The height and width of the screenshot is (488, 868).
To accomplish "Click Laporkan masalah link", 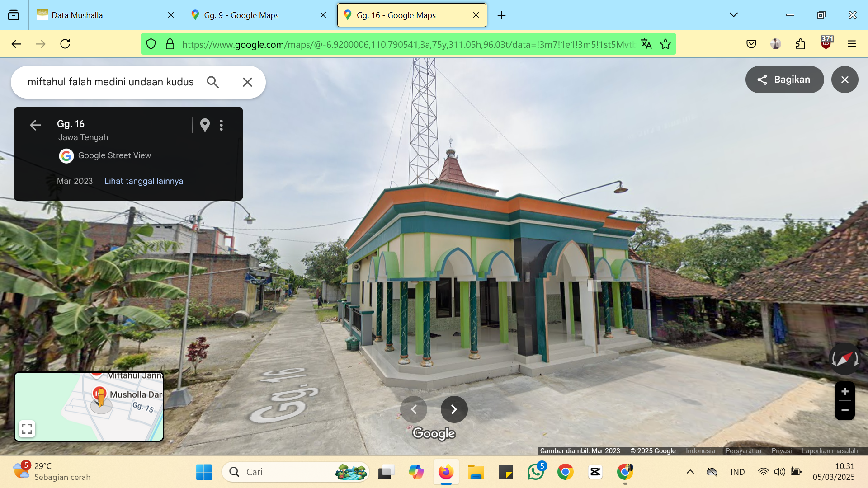I will coord(830,451).
